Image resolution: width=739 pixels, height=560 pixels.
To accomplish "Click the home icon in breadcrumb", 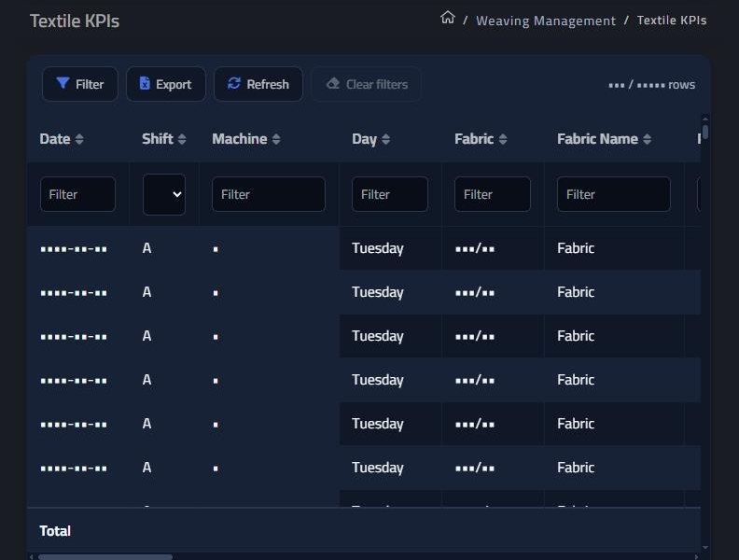I will tap(447, 18).
